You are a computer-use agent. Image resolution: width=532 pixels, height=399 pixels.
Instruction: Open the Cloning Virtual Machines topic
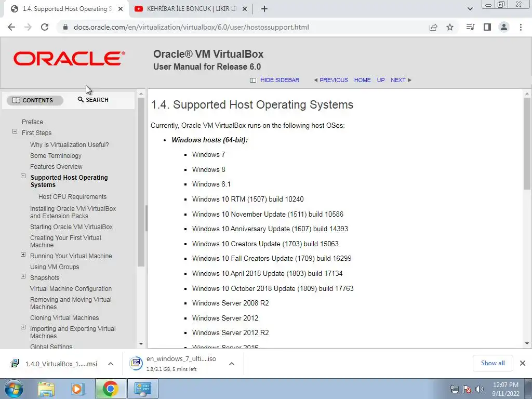[64, 318]
